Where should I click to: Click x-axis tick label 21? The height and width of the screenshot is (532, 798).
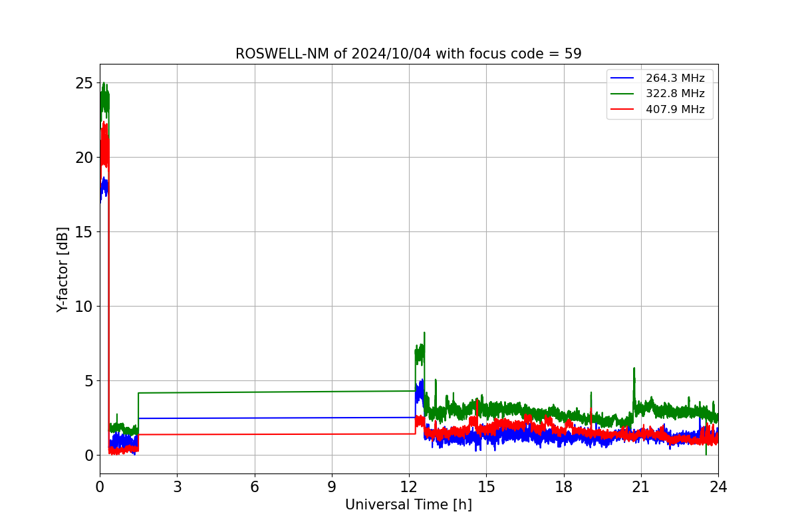(x=641, y=487)
